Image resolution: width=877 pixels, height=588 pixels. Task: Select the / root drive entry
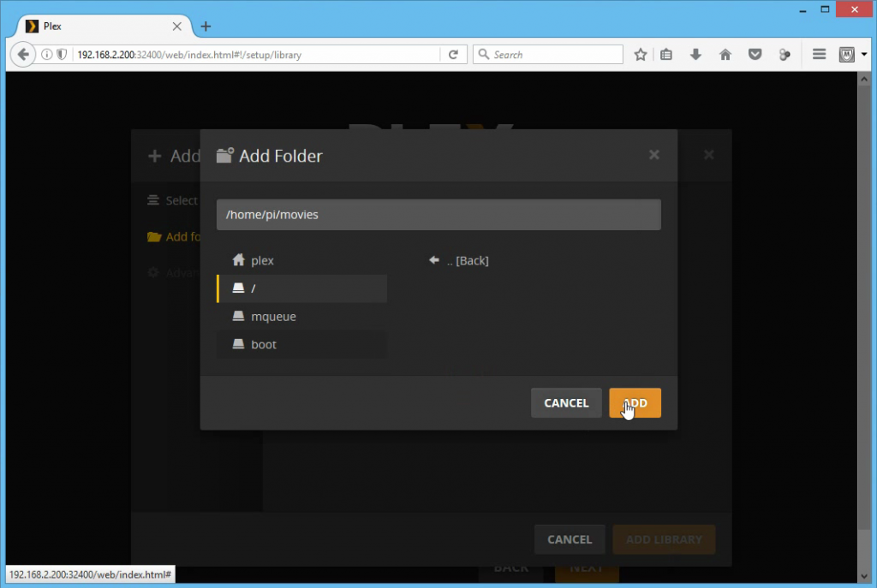(x=301, y=288)
